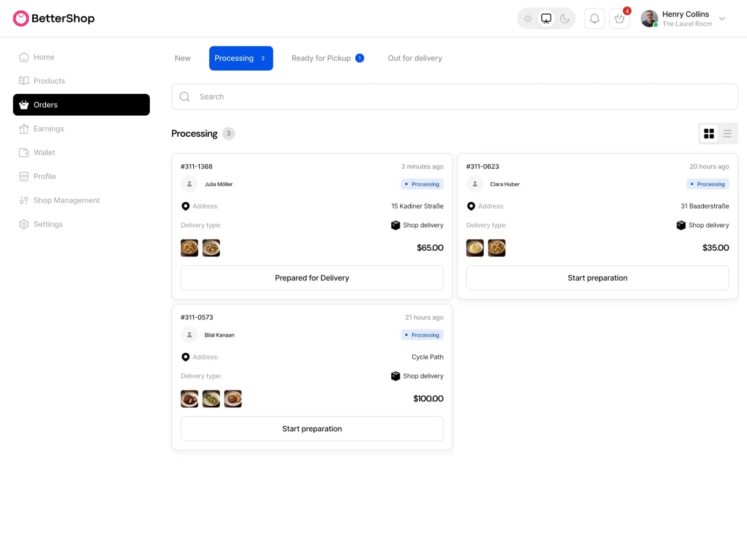The image size is (747, 560).
Task: Click the address pin icon for Cycle Path
Action: tap(185, 357)
